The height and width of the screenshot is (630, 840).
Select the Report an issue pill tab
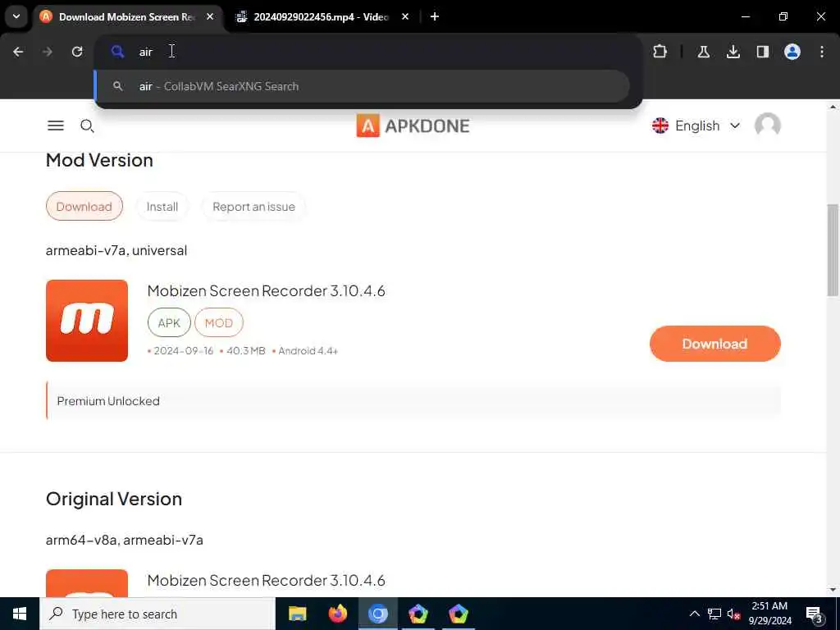tap(254, 206)
